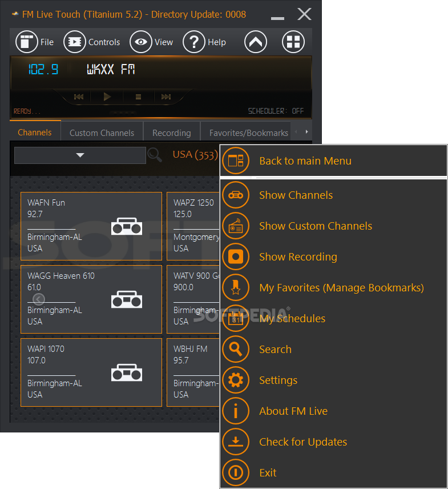Choose Check for Updates menu label
Screen dimensions: 448x489
tap(303, 442)
